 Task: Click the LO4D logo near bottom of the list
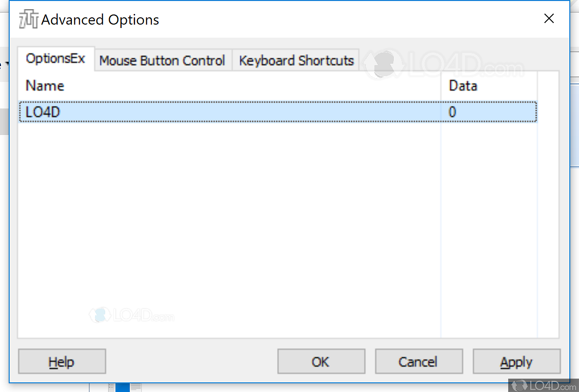click(132, 316)
